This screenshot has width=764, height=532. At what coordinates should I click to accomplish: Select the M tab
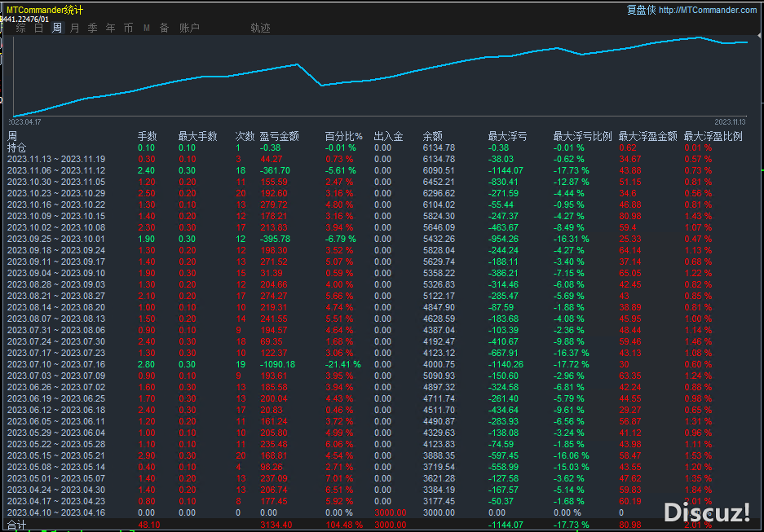tap(146, 29)
